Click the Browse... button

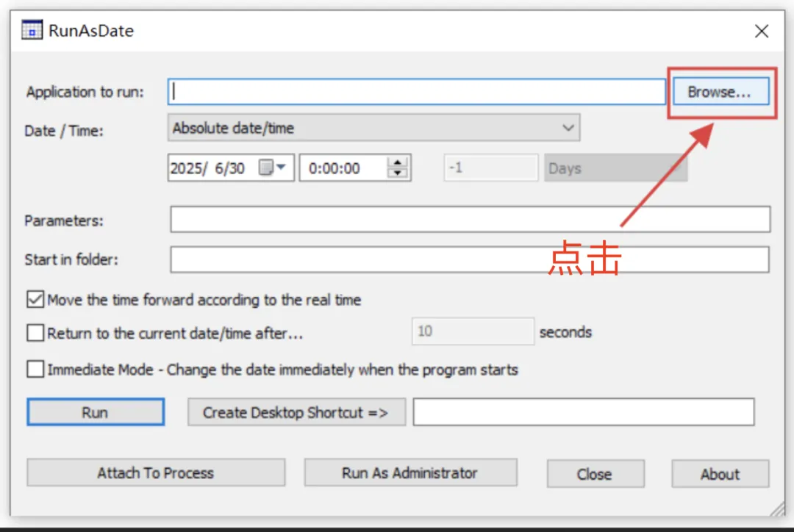pyautogui.click(x=720, y=92)
